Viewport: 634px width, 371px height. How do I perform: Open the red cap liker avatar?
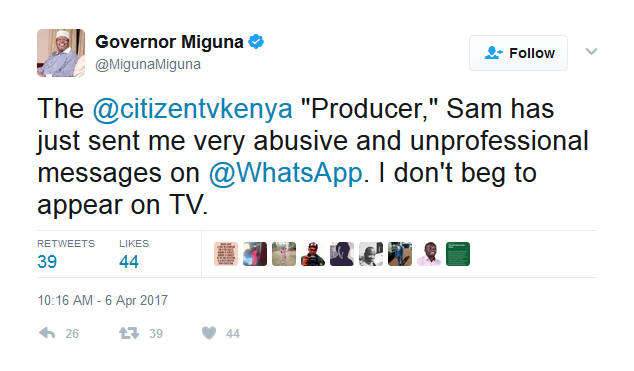pyautogui.click(x=313, y=254)
